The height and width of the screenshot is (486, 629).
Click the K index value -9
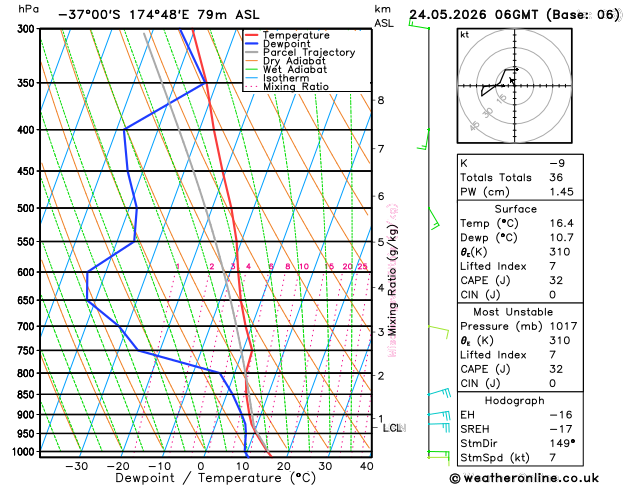pos(557,163)
